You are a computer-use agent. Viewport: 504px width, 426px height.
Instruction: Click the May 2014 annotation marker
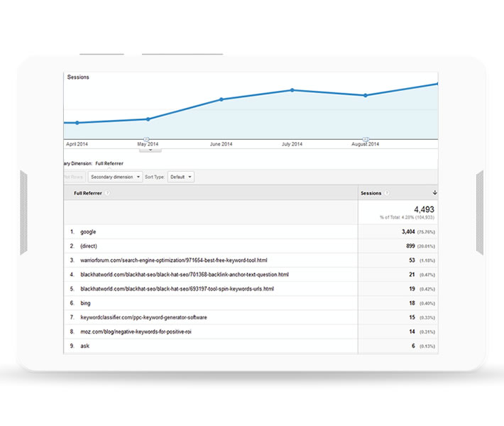[x=146, y=139]
